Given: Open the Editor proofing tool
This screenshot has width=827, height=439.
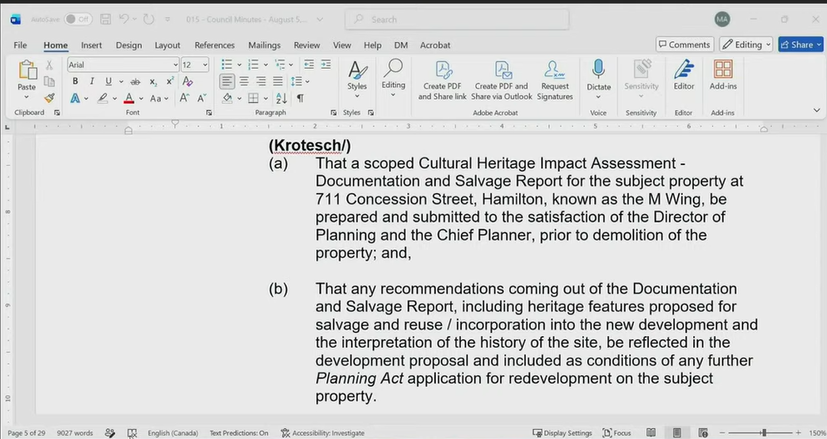Looking at the screenshot, I should pyautogui.click(x=684, y=75).
